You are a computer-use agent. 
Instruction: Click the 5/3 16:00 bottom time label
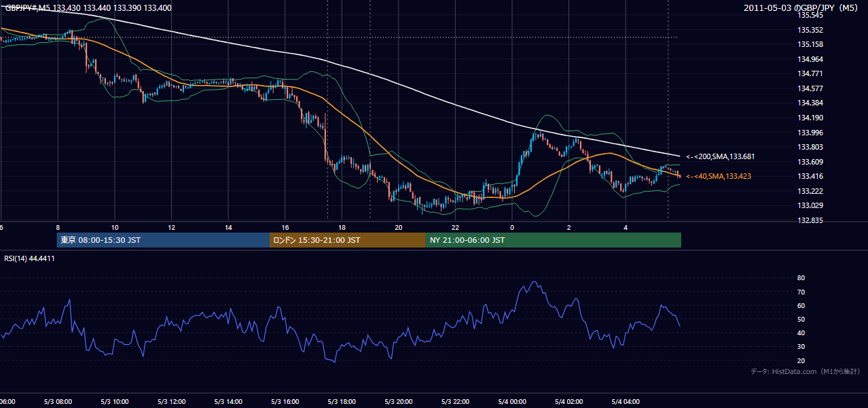click(285, 401)
